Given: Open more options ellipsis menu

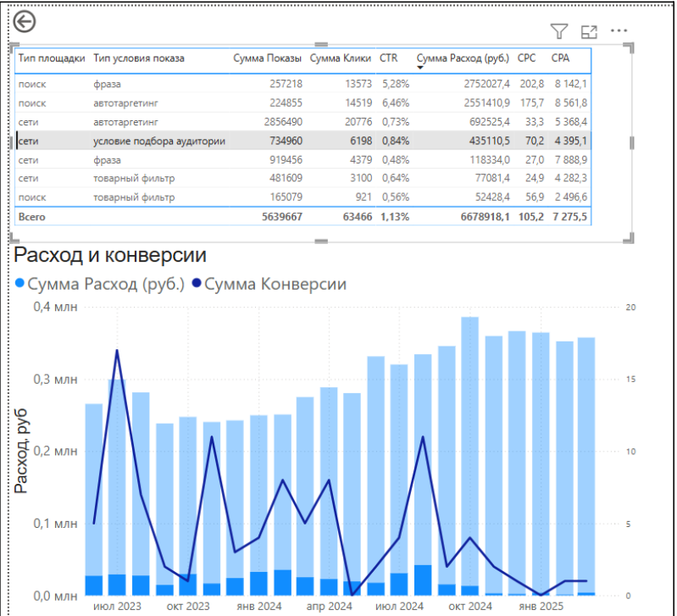Looking at the screenshot, I should [x=619, y=31].
